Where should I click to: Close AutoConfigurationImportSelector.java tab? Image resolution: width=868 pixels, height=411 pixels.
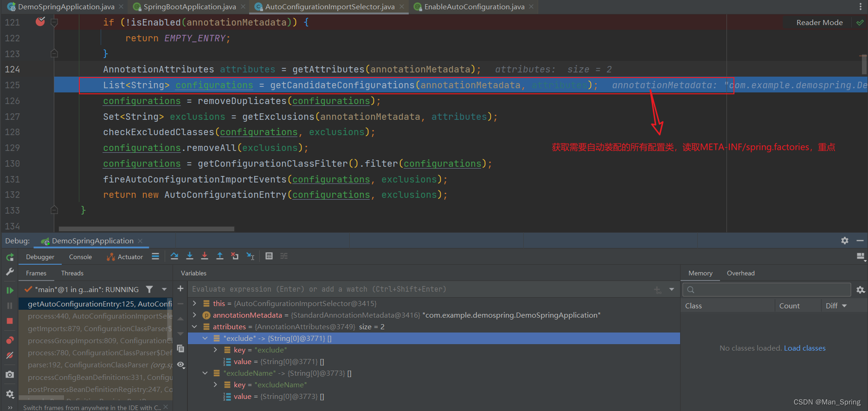click(402, 7)
